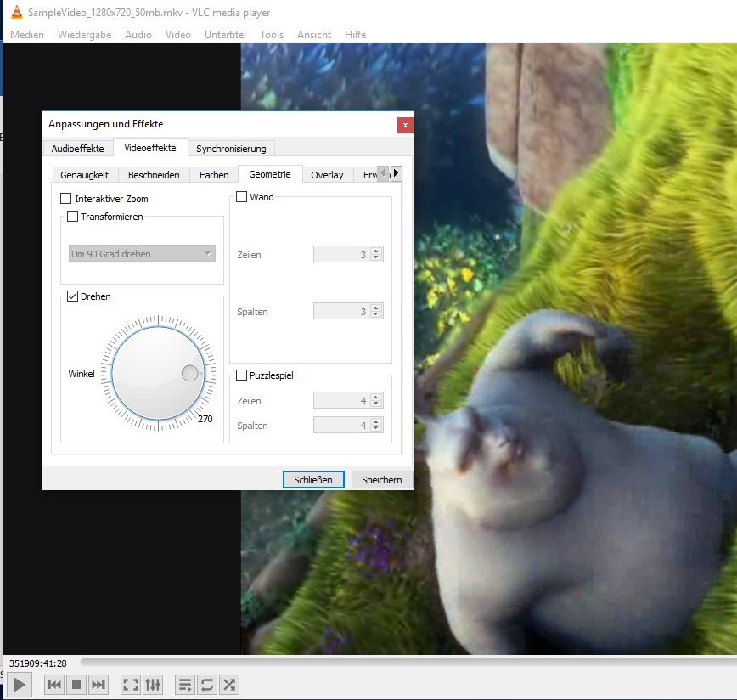The image size is (737, 700).
Task: Enable Interaktiver Zoom checkbox
Action: (66, 199)
